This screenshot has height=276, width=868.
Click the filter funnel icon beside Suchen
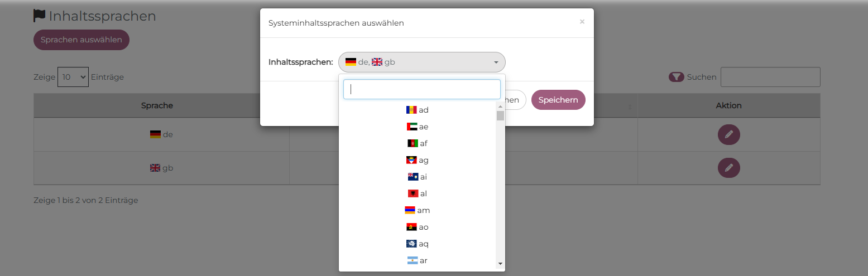point(676,77)
